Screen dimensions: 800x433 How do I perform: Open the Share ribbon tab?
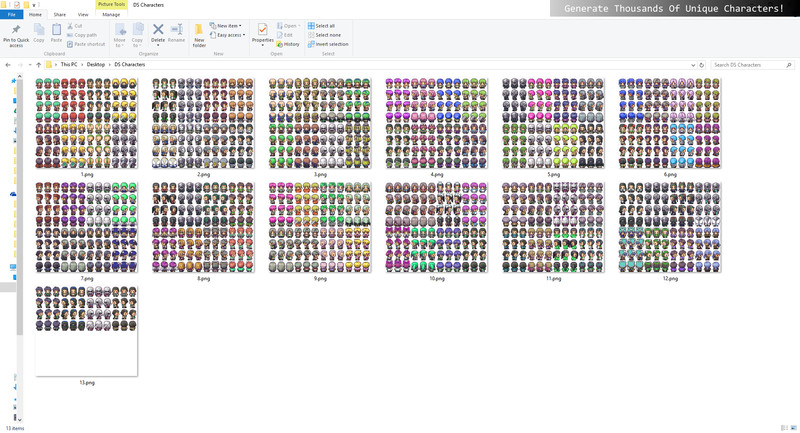pyautogui.click(x=60, y=15)
